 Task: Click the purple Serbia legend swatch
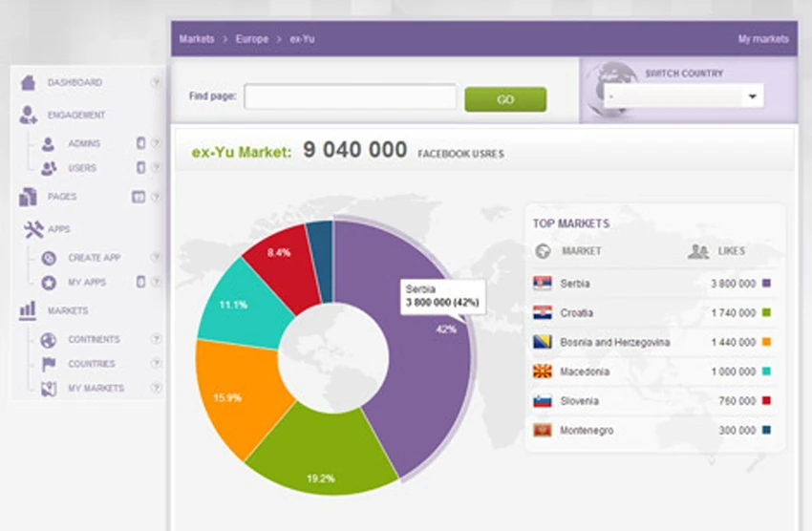(x=767, y=283)
